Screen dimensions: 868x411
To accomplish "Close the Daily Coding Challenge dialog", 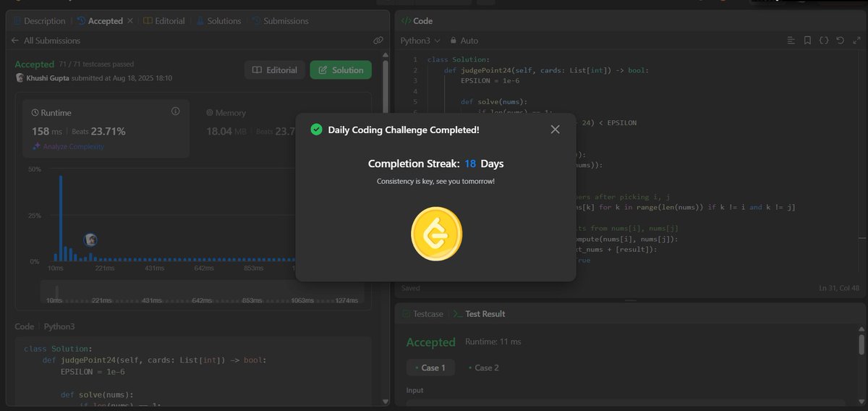I will click(555, 130).
